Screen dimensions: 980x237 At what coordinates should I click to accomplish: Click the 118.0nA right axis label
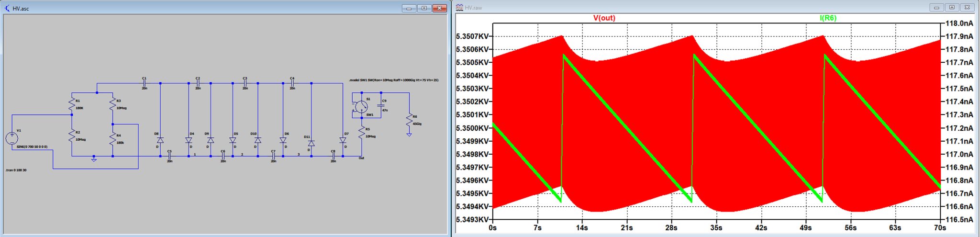click(x=959, y=23)
